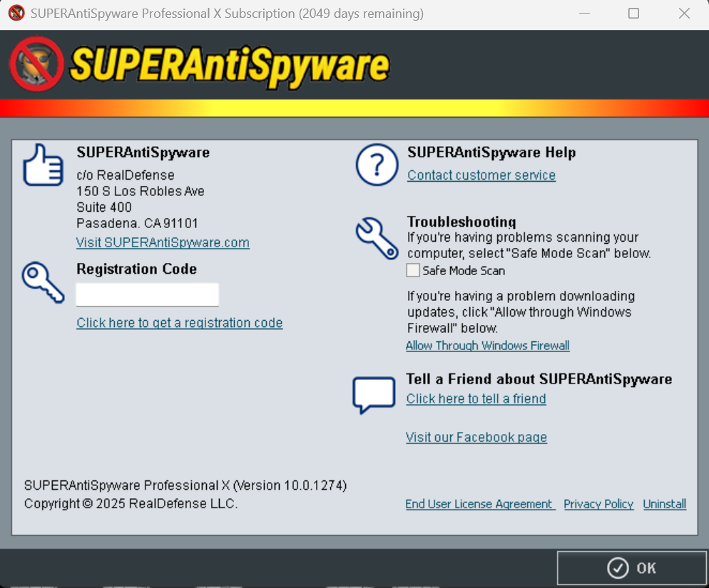Click here to get a registration code

pos(180,323)
